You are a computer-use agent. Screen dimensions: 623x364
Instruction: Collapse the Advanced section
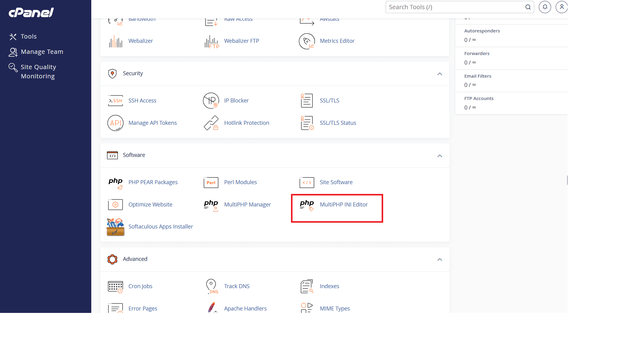440,259
